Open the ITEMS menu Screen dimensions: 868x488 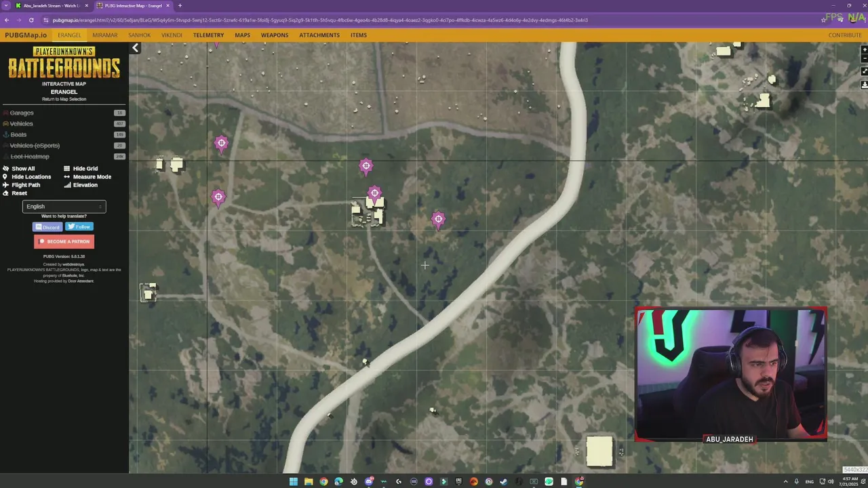(x=359, y=35)
